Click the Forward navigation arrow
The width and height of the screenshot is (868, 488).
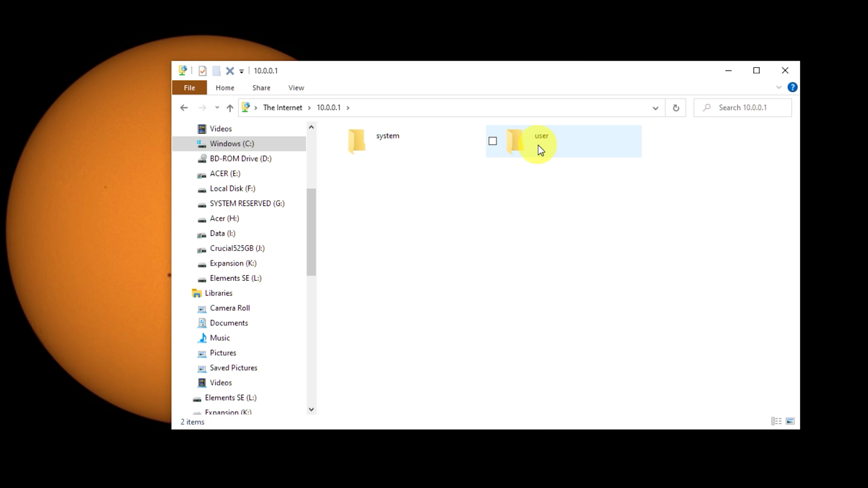(202, 108)
